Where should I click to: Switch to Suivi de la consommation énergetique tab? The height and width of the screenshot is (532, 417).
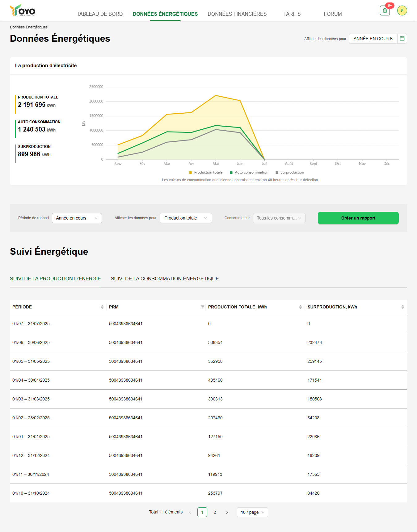[165, 279]
